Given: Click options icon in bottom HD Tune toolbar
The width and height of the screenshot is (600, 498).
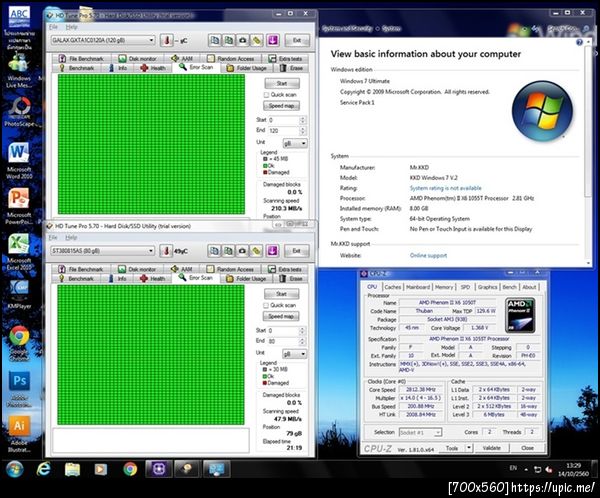Looking at the screenshot, I should [x=256, y=251].
